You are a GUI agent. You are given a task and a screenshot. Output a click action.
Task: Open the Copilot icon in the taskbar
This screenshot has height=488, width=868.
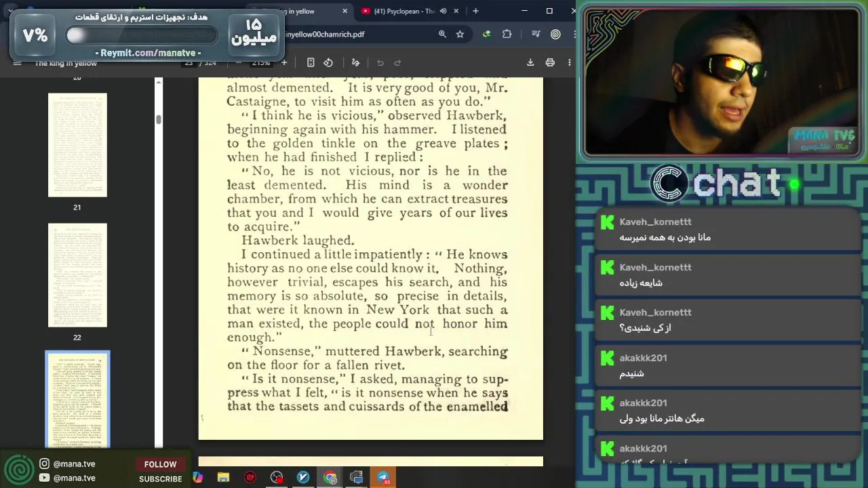[x=197, y=478]
